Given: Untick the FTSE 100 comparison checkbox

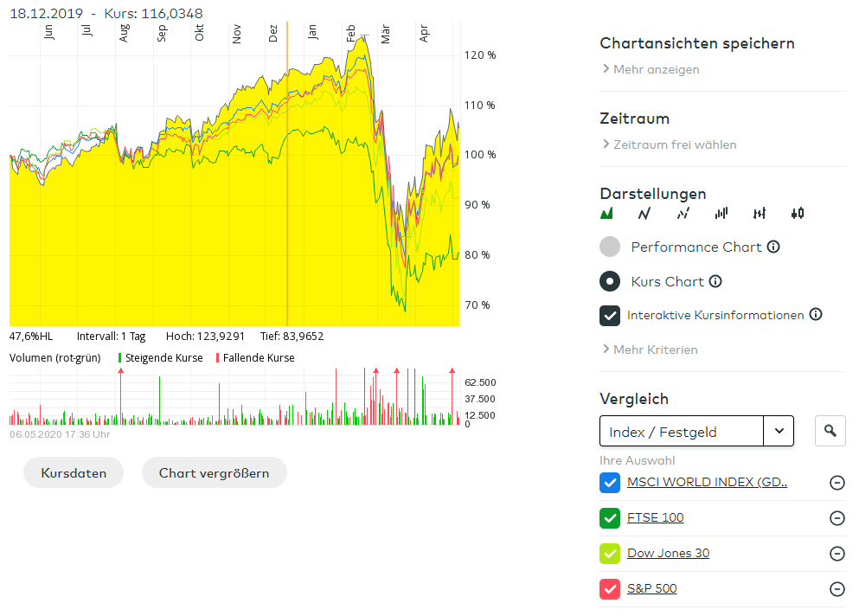Looking at the screenshot, I should pos(611,518).
